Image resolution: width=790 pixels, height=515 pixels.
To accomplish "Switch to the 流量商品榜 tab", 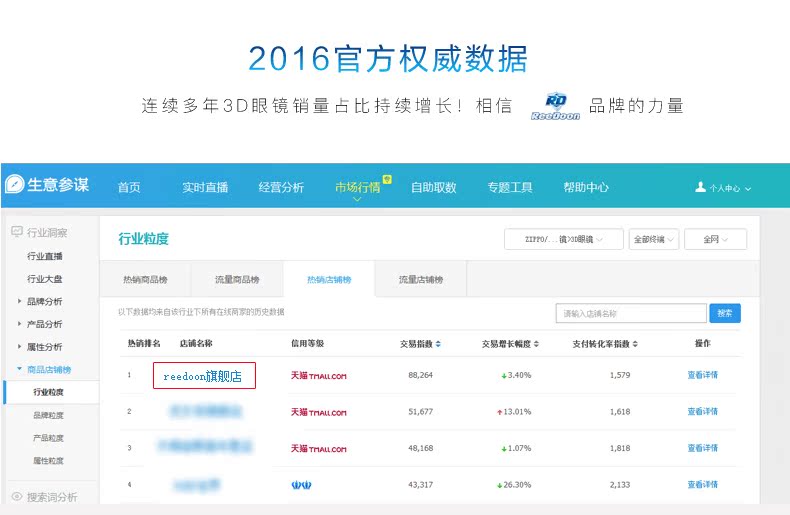I will 237,279.
